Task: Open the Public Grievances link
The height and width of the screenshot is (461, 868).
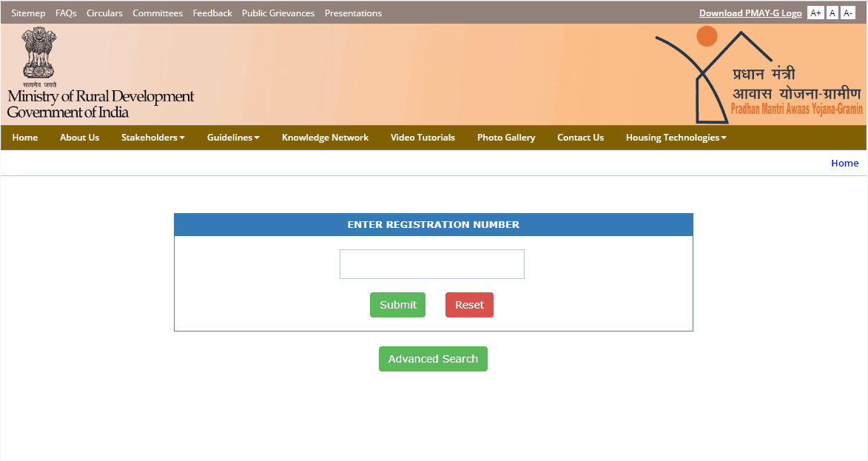Action: tap(278, 13)
